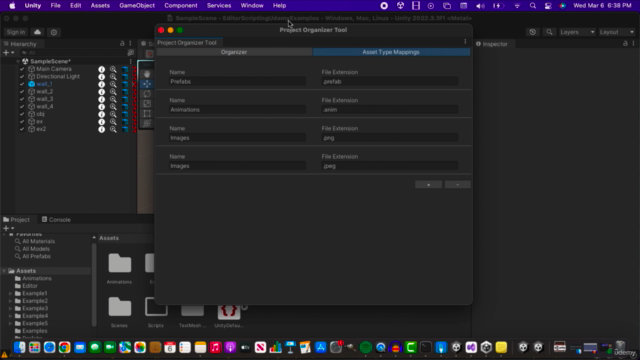Toggle checkbox for wall_1
Screen dimensions: 640x360
click(22, 84)
